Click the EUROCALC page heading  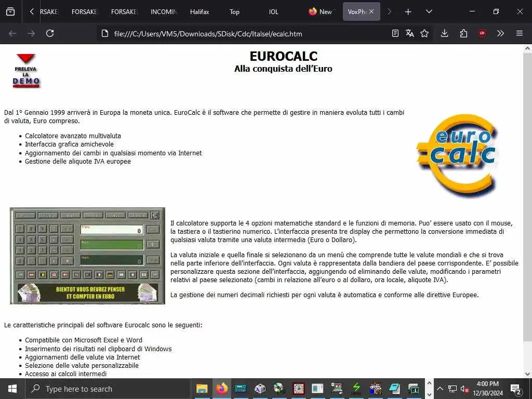pyautogui.click(x=284, y=56)
